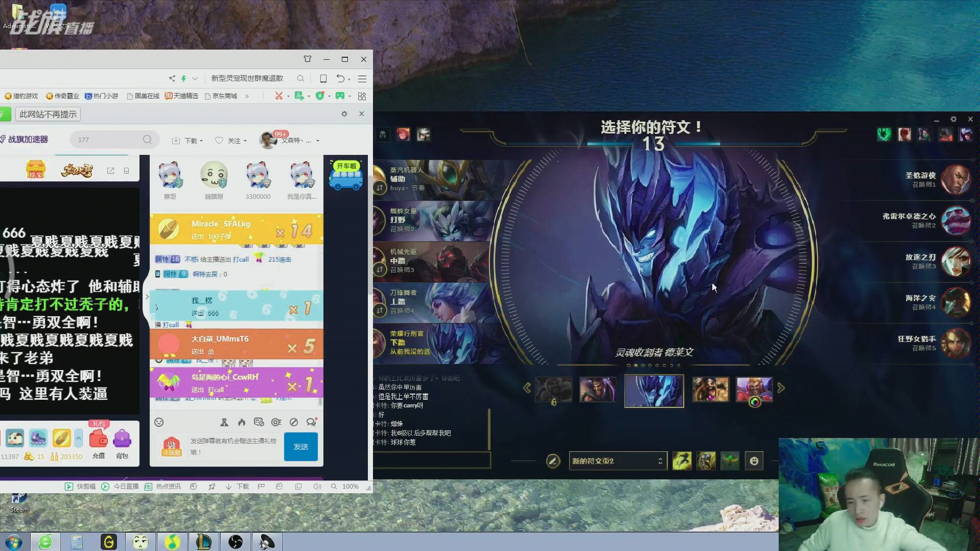The image size is (980, 551).
Task: Select the second summoner spell icon
Action: coord(706,461)
